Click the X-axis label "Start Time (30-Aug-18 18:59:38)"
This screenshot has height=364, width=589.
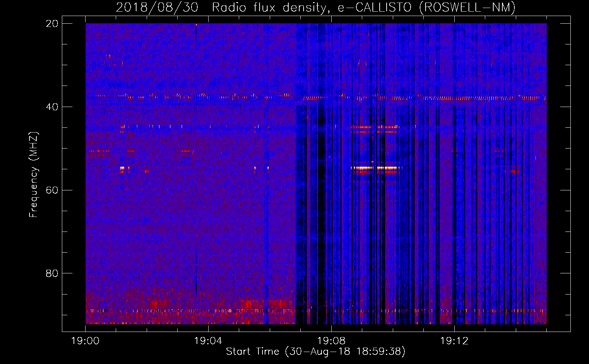pos(316,351)
